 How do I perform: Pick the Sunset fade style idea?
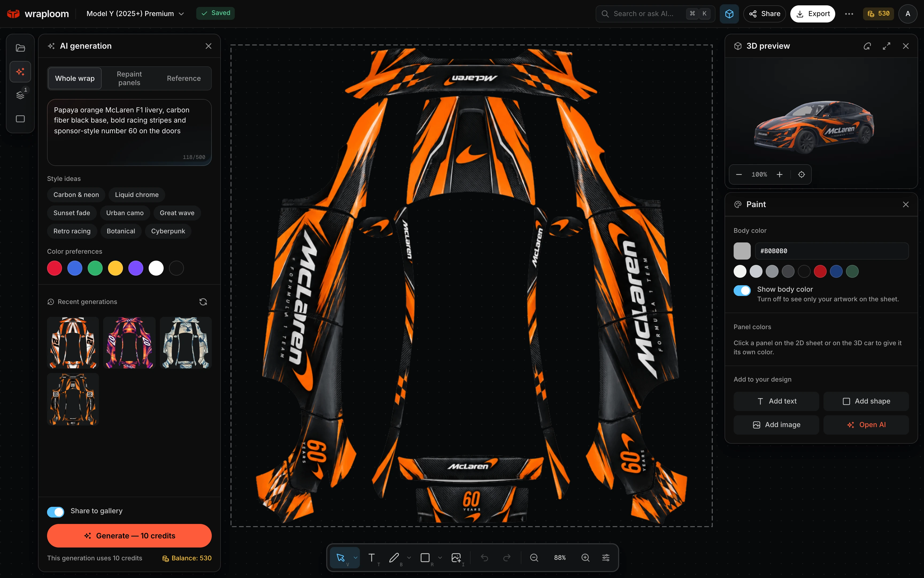pyautogui.click(x=72, y=213)
